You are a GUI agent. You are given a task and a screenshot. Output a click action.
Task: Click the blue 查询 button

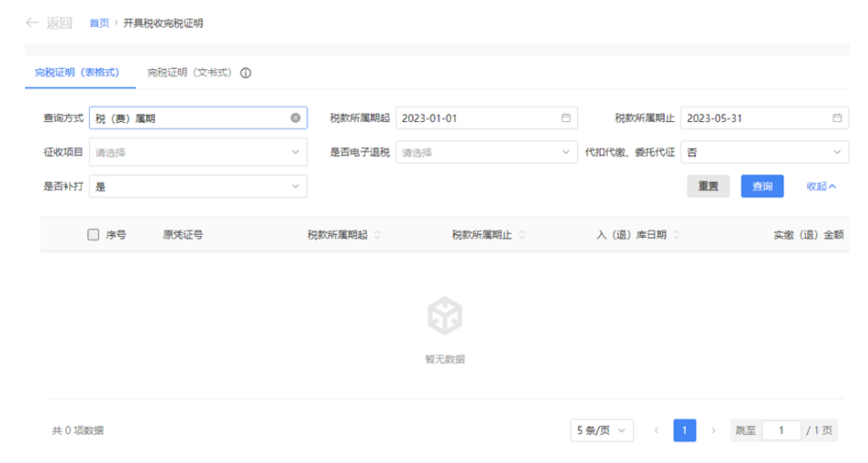pos(762,186)
